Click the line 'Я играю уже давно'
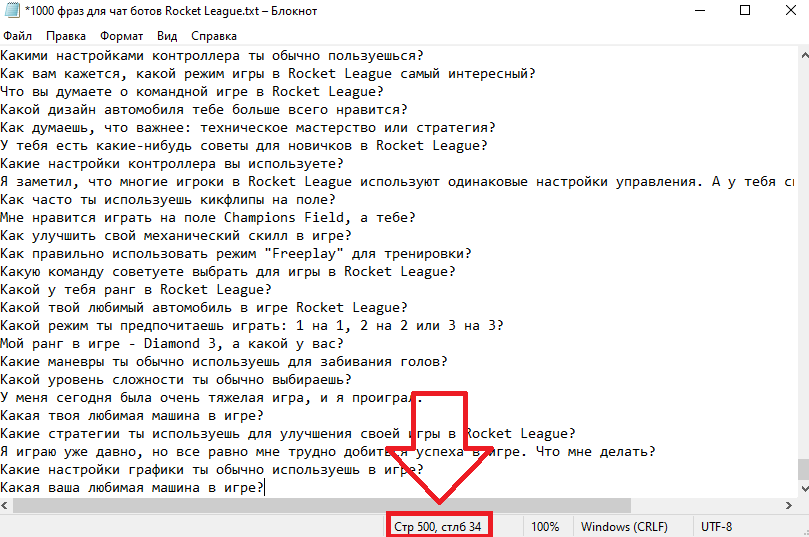This screenshot has width=809, height=537. (x=328, y=452)
